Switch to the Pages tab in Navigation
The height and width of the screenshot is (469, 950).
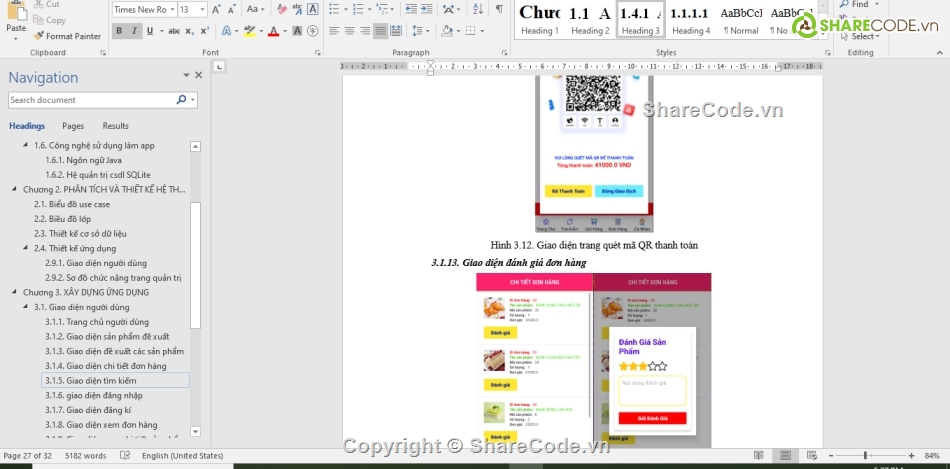click(73, 126)
